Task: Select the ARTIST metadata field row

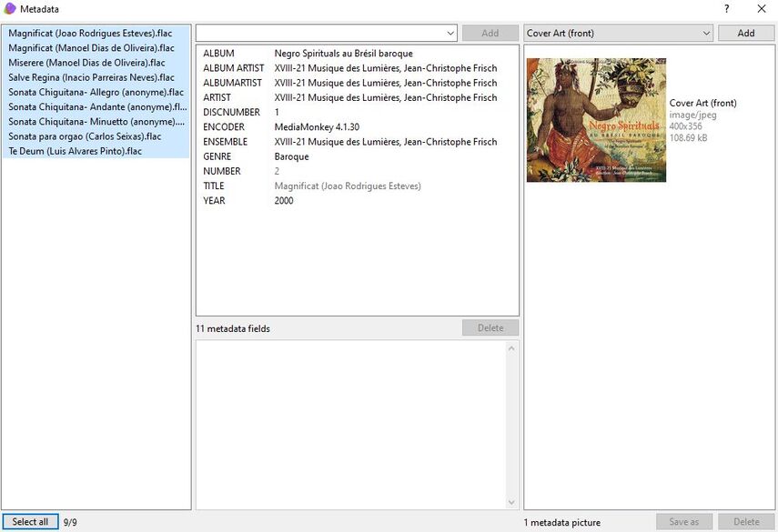Action: pyautogui.click(x=358, y=97)
